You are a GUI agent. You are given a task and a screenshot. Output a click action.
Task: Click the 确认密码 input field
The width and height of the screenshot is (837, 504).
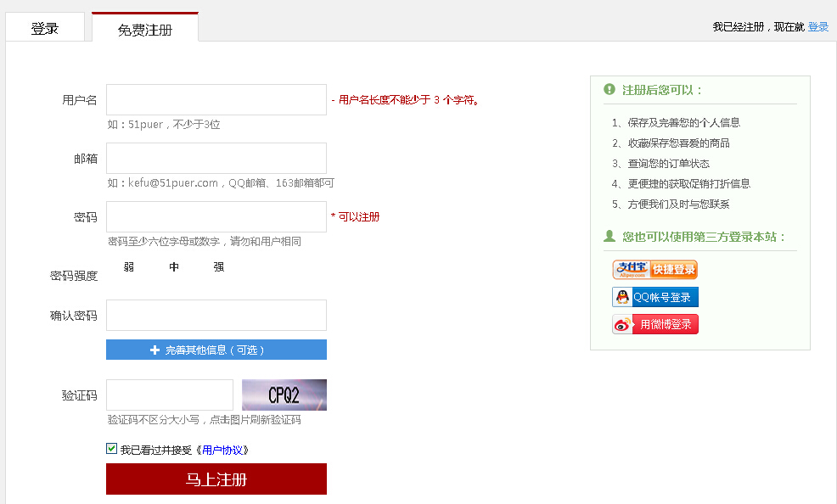click(x=216, y=315)
